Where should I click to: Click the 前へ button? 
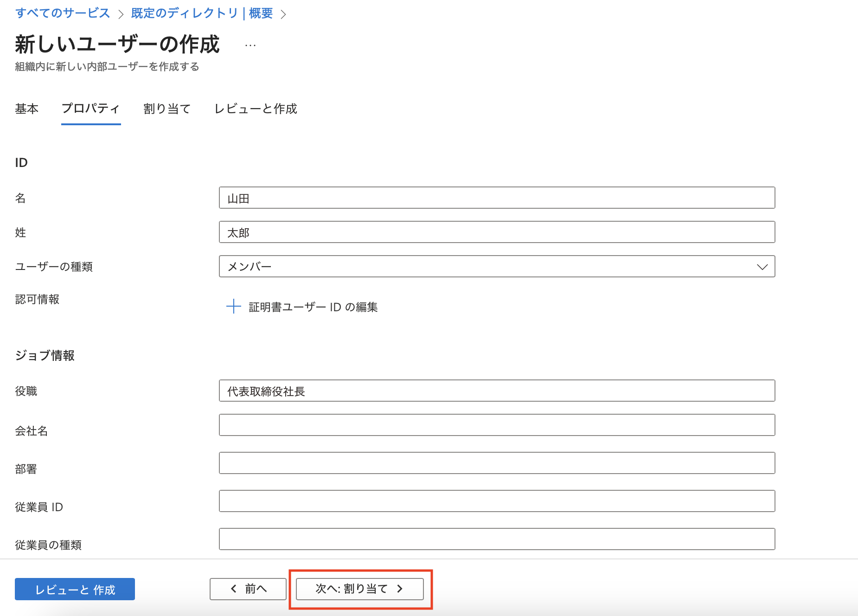tap(248, 588)
